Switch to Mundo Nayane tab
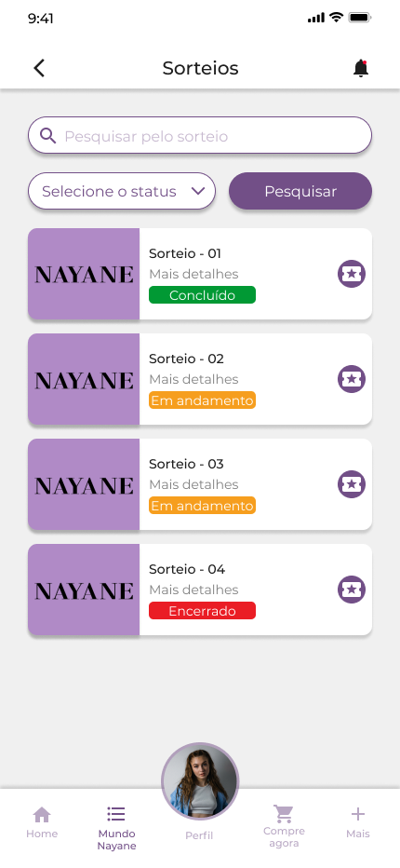This screenshot has height=868, width=400. [116, 828]
